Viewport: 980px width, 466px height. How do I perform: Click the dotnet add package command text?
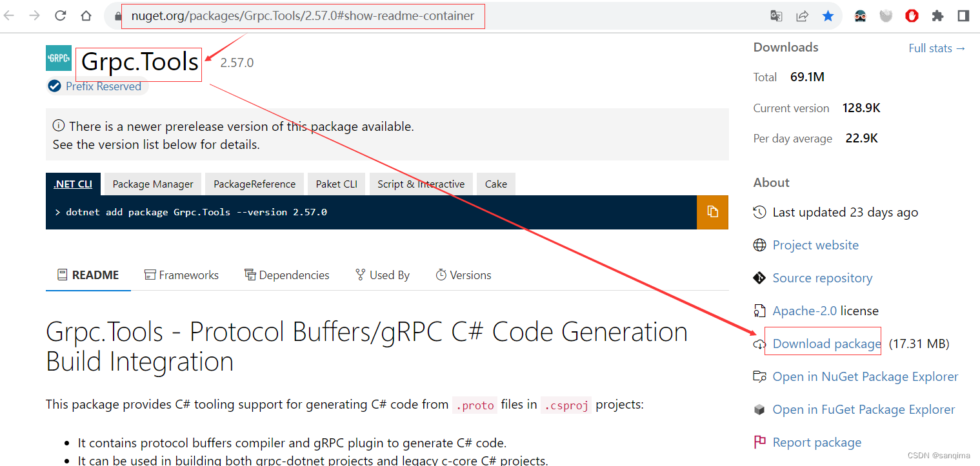point(196,212)
